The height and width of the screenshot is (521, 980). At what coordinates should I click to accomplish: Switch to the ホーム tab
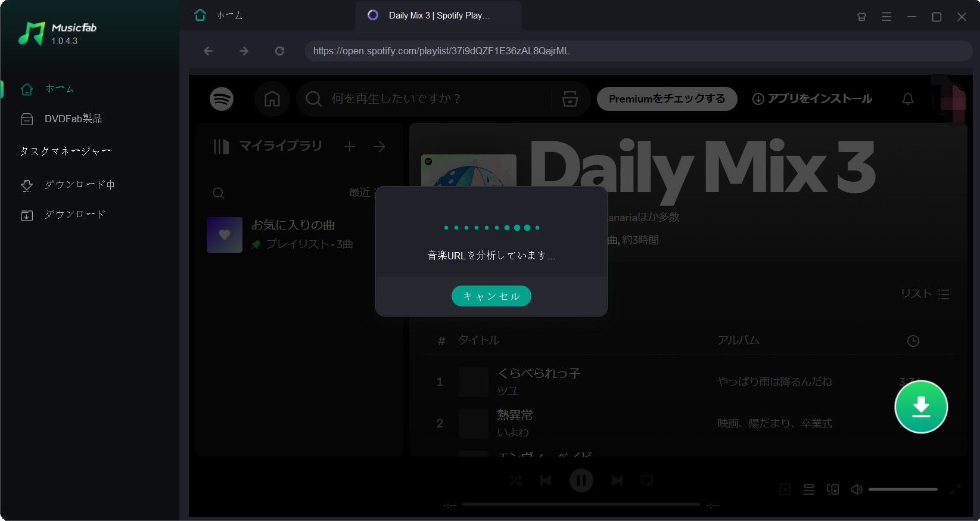218,15
